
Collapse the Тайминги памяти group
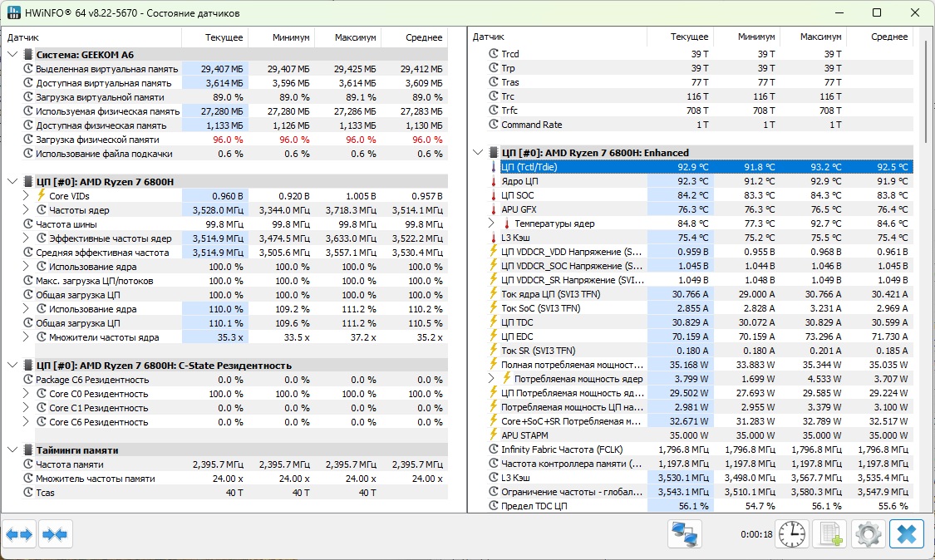point(13,450)
